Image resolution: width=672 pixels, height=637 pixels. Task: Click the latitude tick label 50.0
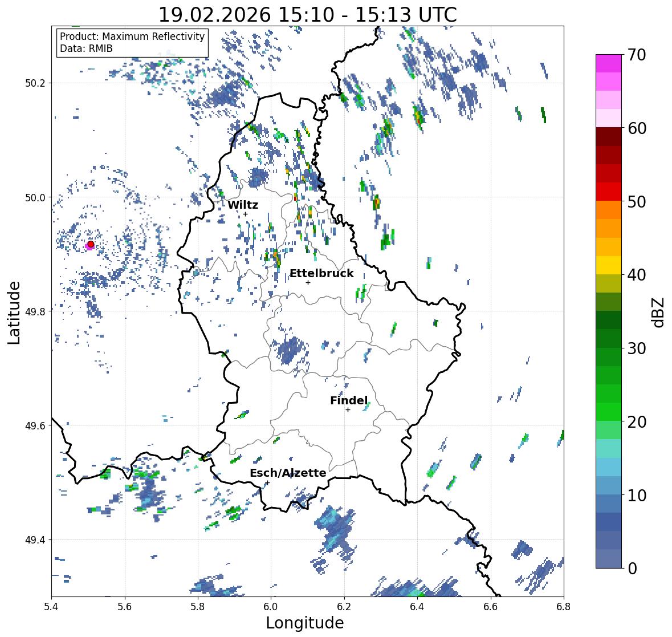[x=35, y=198]
